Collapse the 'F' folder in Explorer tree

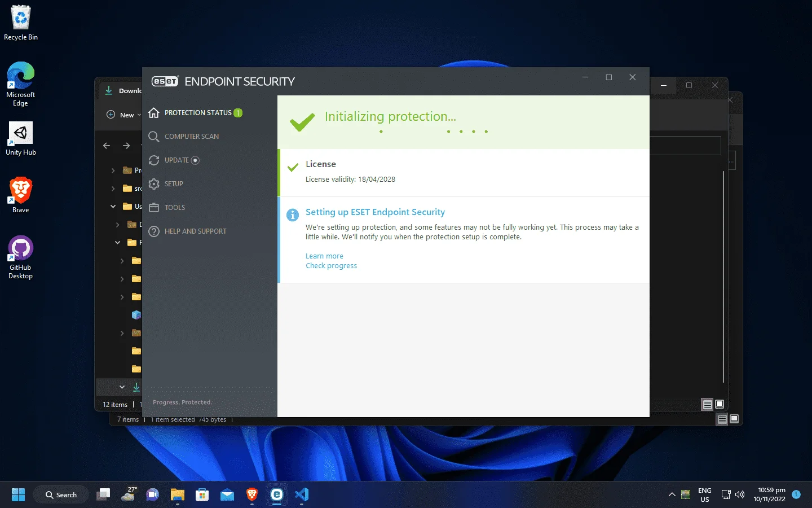click(117, 243)
